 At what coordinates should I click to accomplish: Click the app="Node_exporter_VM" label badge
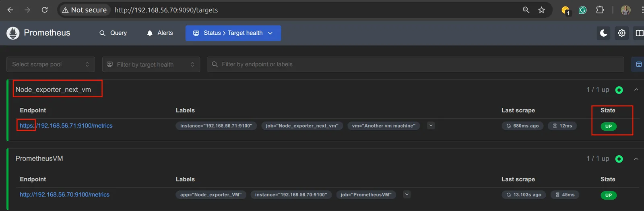(x=211, y=195)
